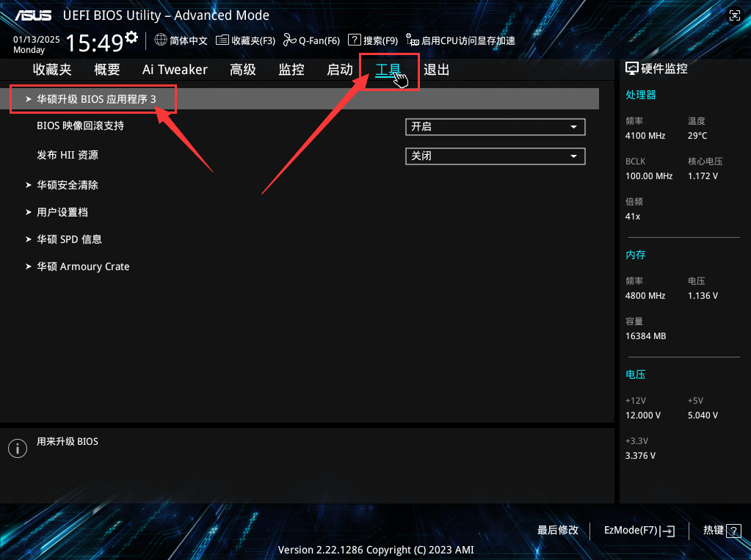The image size is (751, 560).
Task: Click the top-right corner fullscreen icon
Action: 735,15
